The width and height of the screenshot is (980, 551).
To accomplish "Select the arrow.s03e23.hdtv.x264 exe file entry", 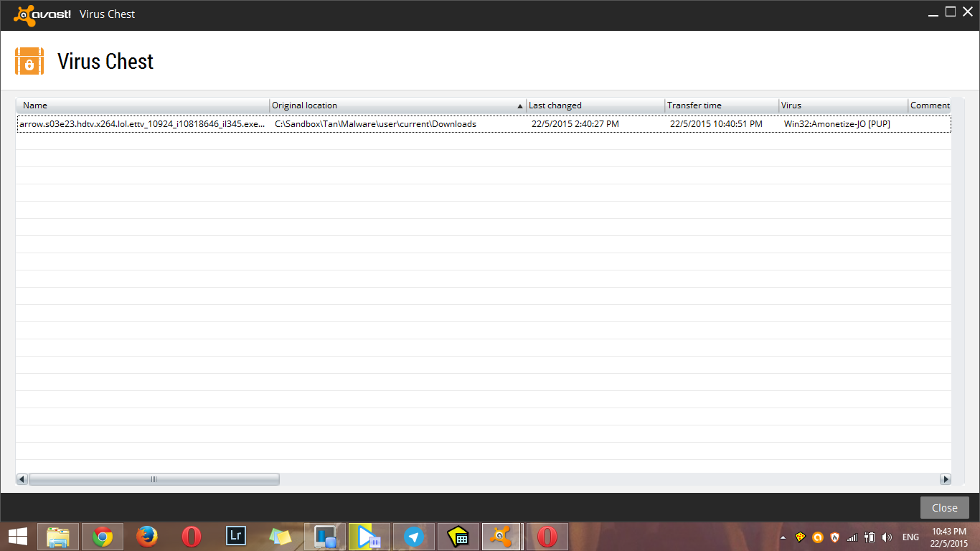I will coord(142,124).
